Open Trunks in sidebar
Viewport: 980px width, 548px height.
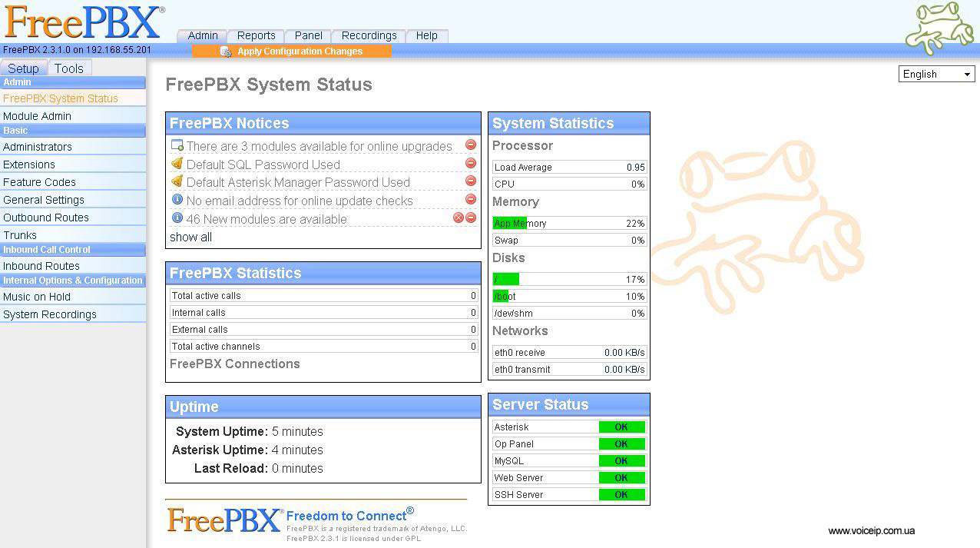click(x=73, y=235)
